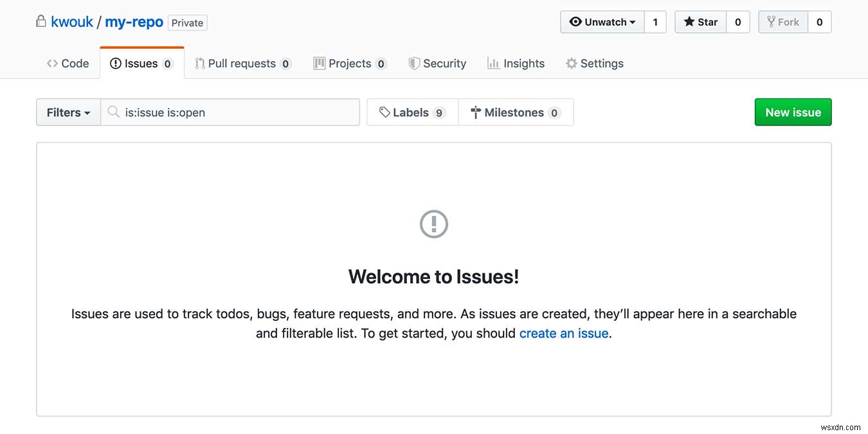Screen dimensions: 868x434
Task: Click the magnifying glass in the search field
Action: click(x=113, y=112)
